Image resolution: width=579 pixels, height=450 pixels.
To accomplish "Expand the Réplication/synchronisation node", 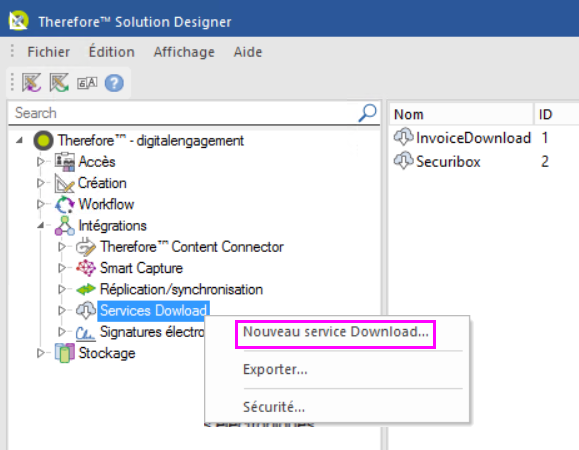I will (x=62, y=289).
